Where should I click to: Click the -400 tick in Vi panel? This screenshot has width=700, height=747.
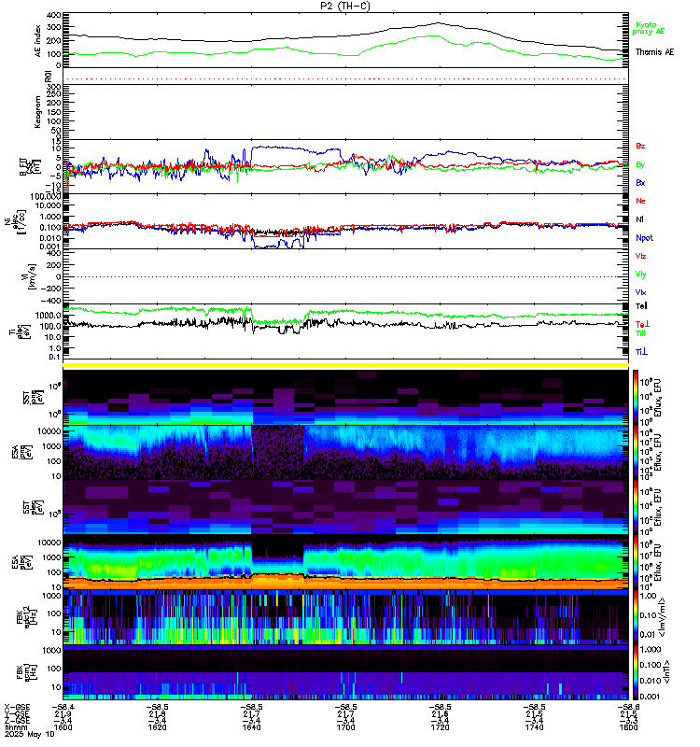click(50, 301)
